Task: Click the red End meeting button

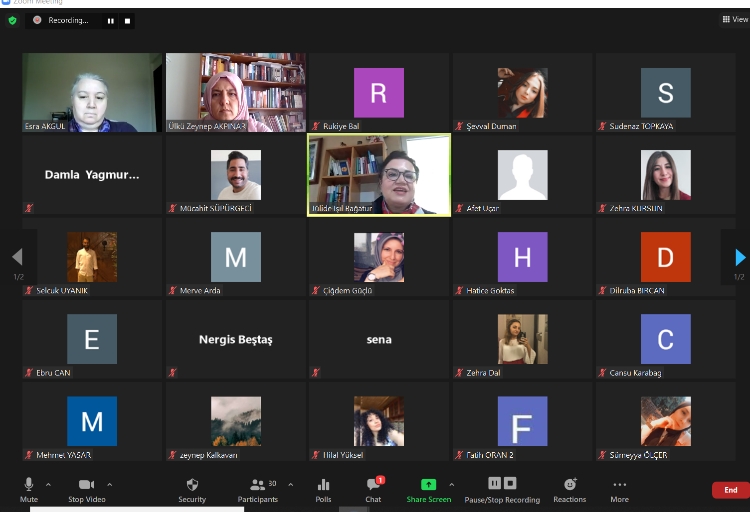Action: click(x=730, y=490)
